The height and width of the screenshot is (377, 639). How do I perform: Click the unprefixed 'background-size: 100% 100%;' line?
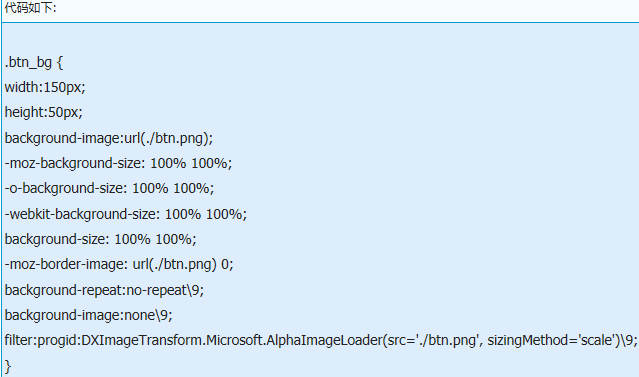100,239
